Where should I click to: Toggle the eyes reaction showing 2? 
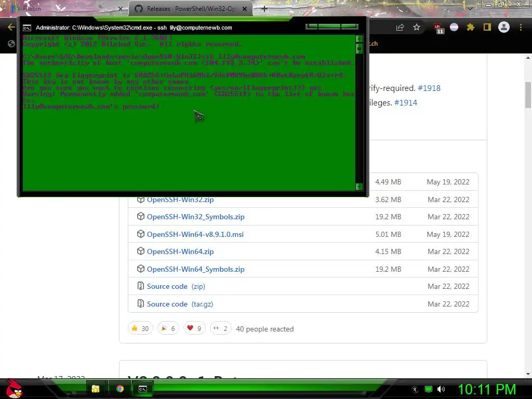(220, 328)
